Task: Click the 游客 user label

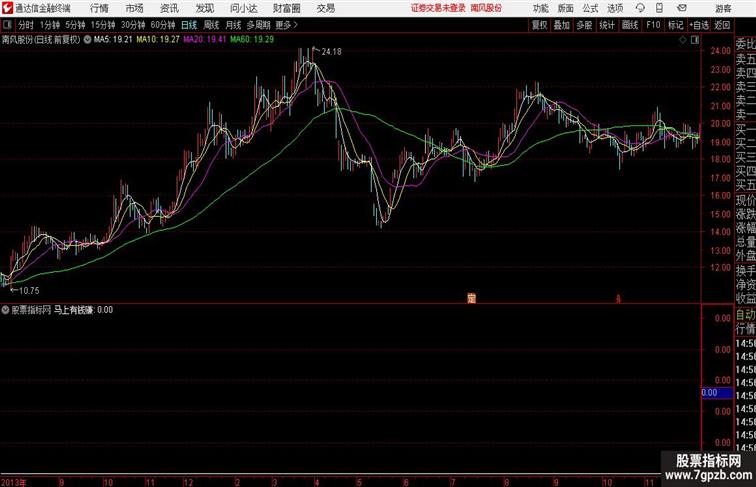Action: [x=723, y=8]
